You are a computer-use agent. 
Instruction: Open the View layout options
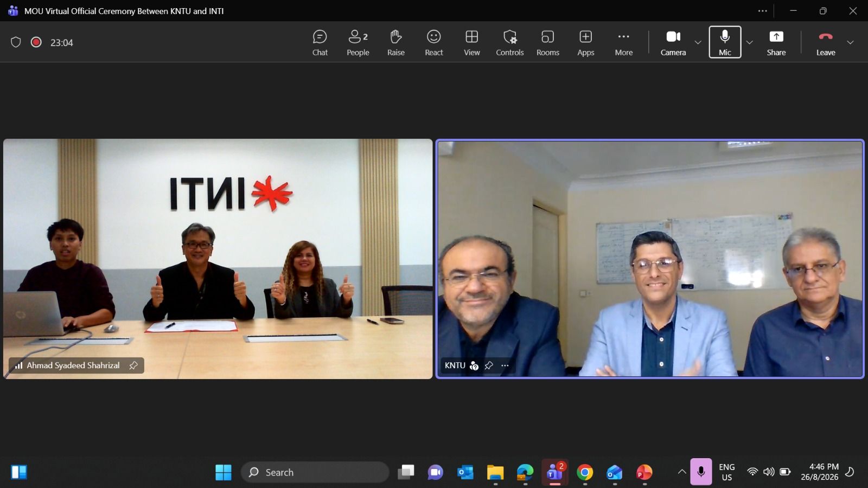[472, 43]
